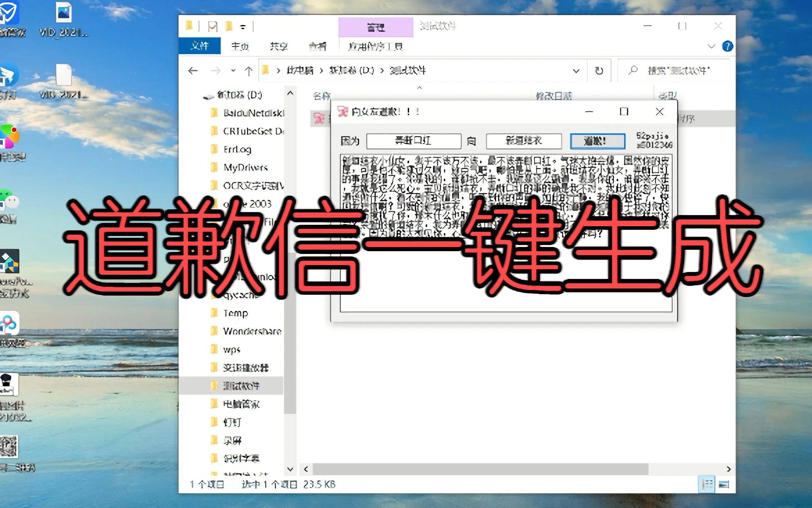812x508 pixels.
Task: Open the 文件 (File) ribbon tab
Action: 199,46
